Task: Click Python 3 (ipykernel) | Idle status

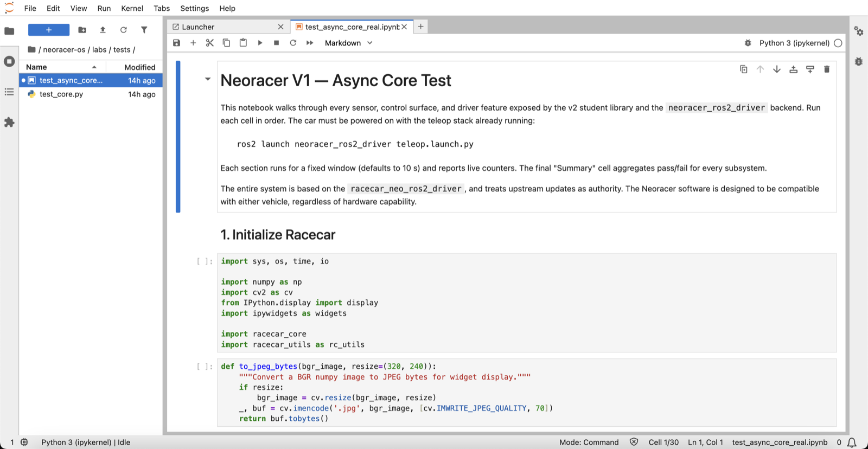Action: [x=86, y=442]
